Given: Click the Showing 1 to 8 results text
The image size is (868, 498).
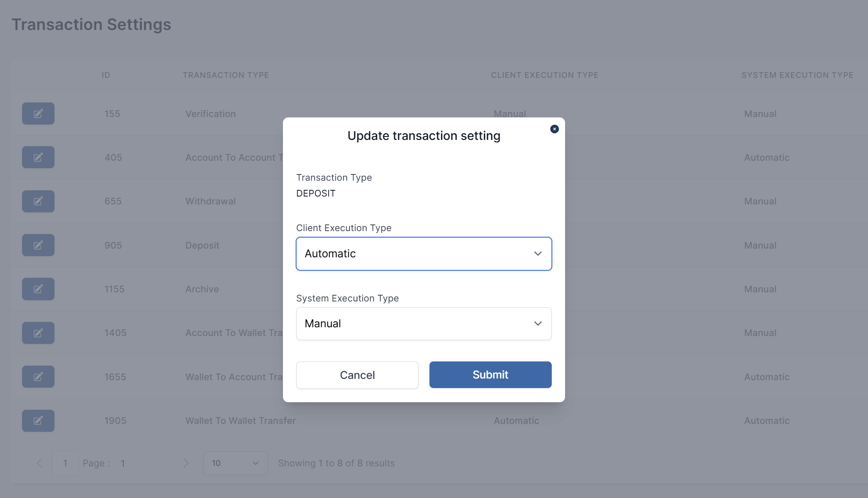Looking at the screenshot, I should pos(336,463).
